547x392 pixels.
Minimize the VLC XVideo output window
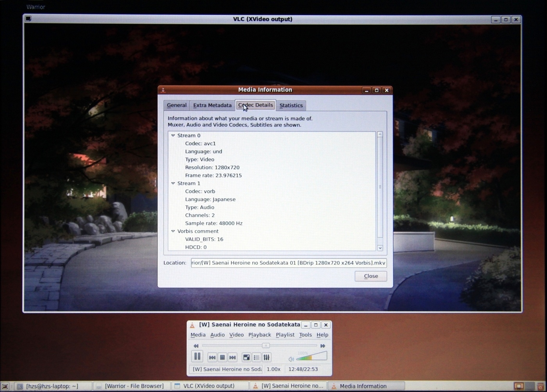[x=496, y=19]
